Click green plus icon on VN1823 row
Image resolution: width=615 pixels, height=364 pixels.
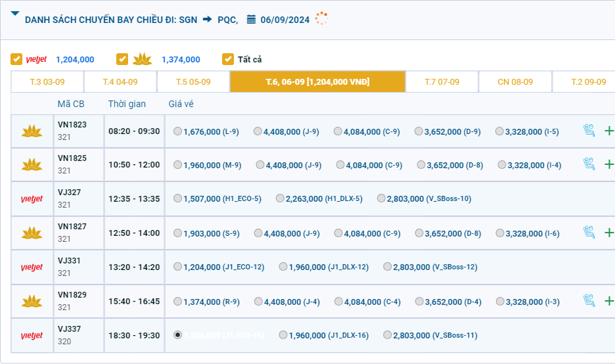(608, 131)
